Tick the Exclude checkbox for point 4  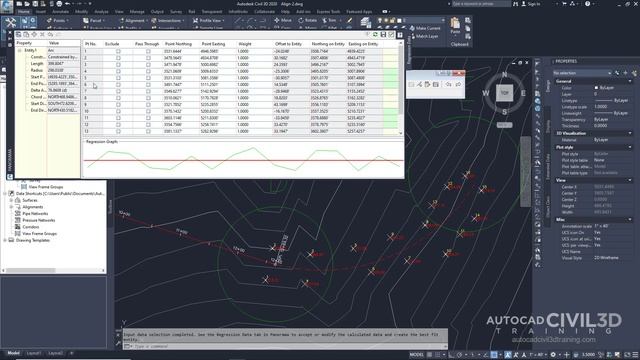(118, 71)
